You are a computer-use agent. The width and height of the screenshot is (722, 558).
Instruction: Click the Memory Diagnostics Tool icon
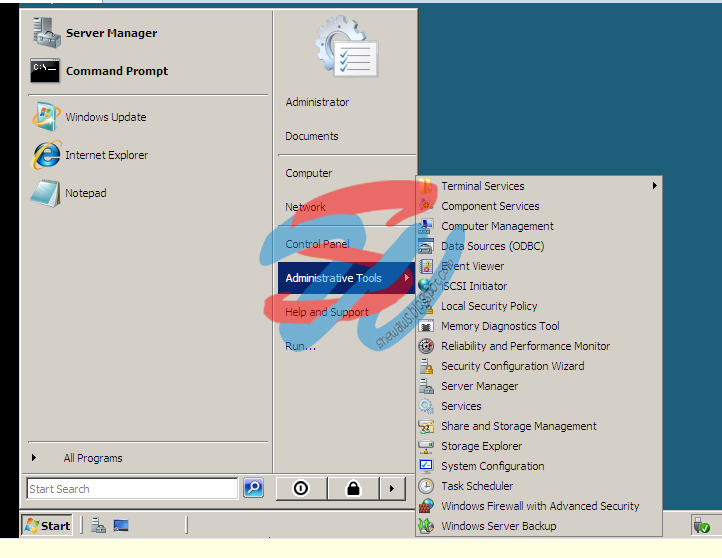[426, 326]
